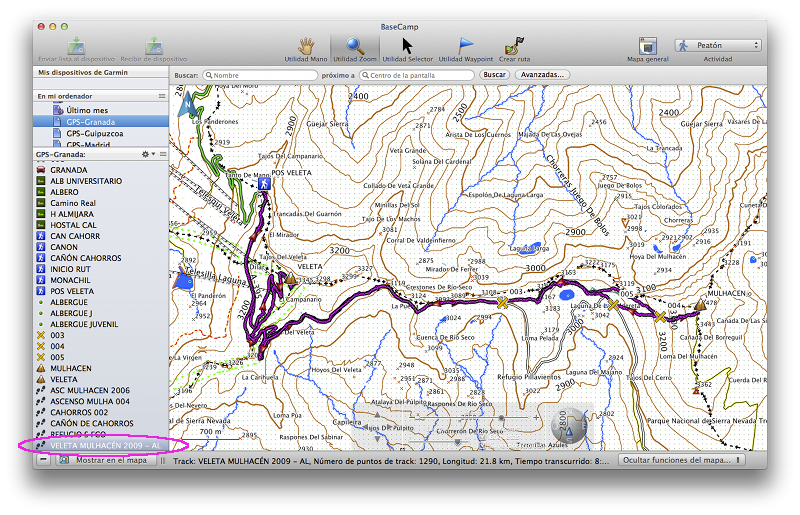Click the POS VELETA hiker waypoint on map
800x515 pixels.
[x=264, y=184]
